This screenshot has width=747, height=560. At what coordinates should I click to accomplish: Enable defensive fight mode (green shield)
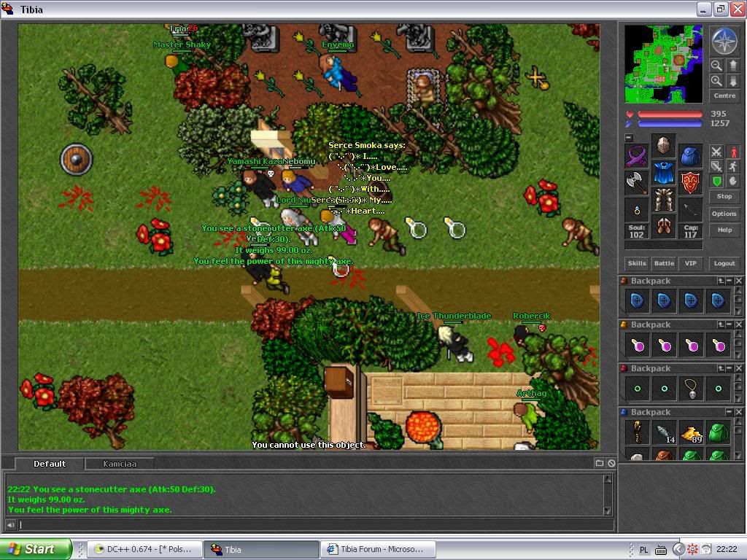click(x=716, y=181)
